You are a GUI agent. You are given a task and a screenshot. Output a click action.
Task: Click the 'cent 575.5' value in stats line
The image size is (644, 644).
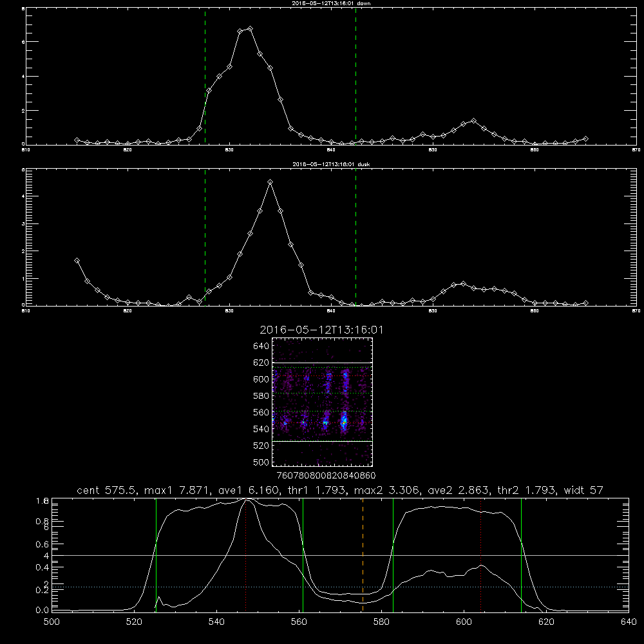(107, 490)
